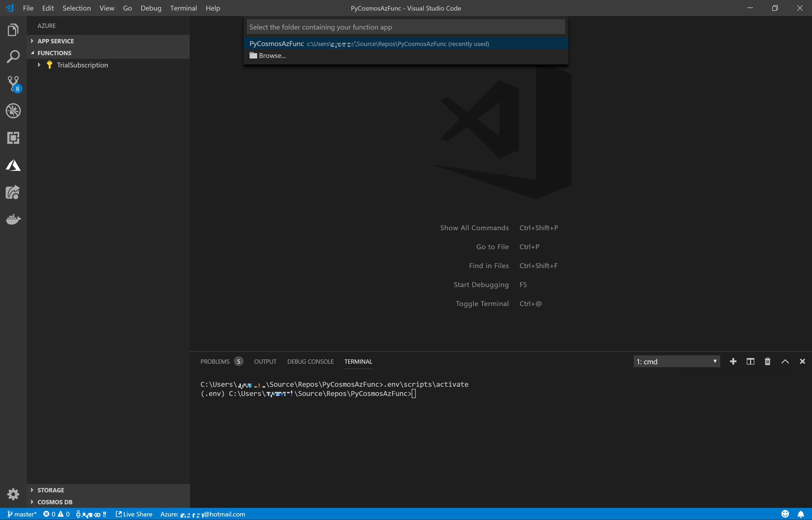Create a new terminal with the plus icon
The width and height of the screenshot is (812, 520).
coord(733,361)
